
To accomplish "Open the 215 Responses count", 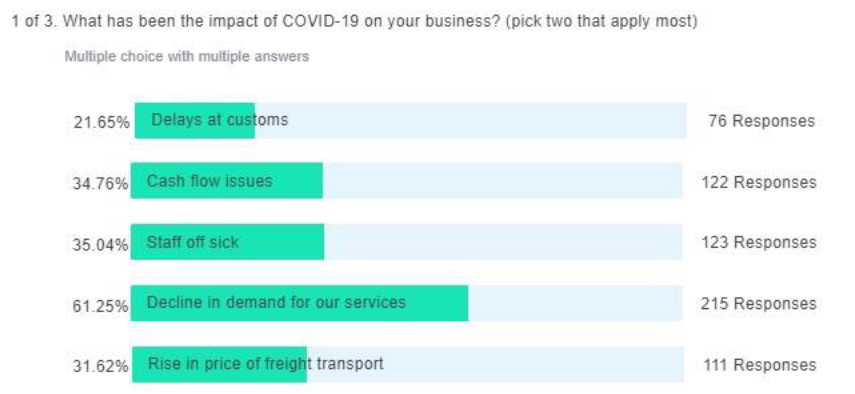I will click(759, 304).
